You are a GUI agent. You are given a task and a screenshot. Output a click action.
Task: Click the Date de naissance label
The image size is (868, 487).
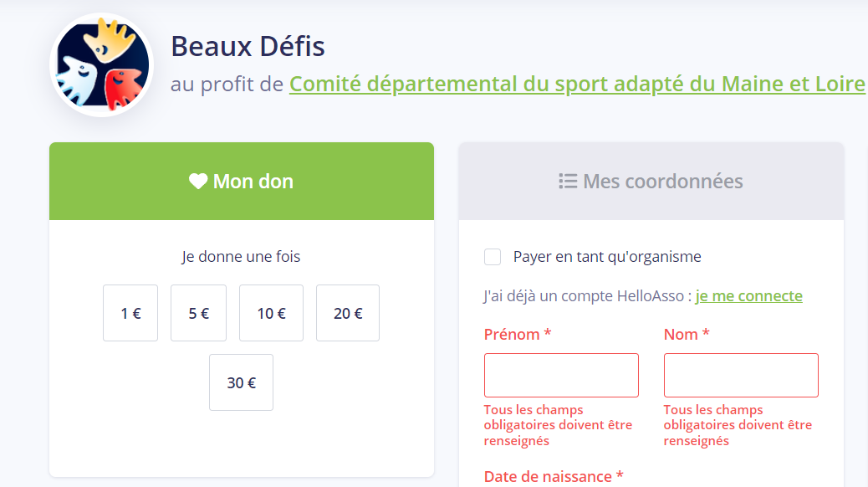554,476
